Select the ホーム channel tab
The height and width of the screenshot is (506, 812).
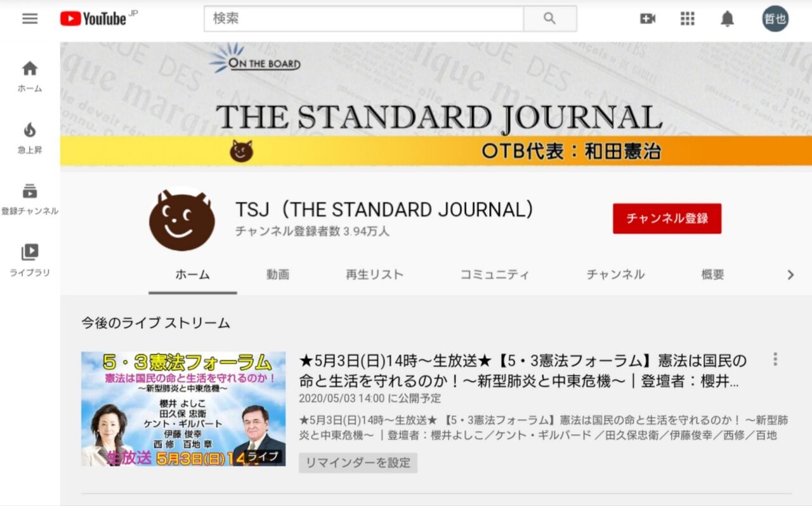[193, 275]
